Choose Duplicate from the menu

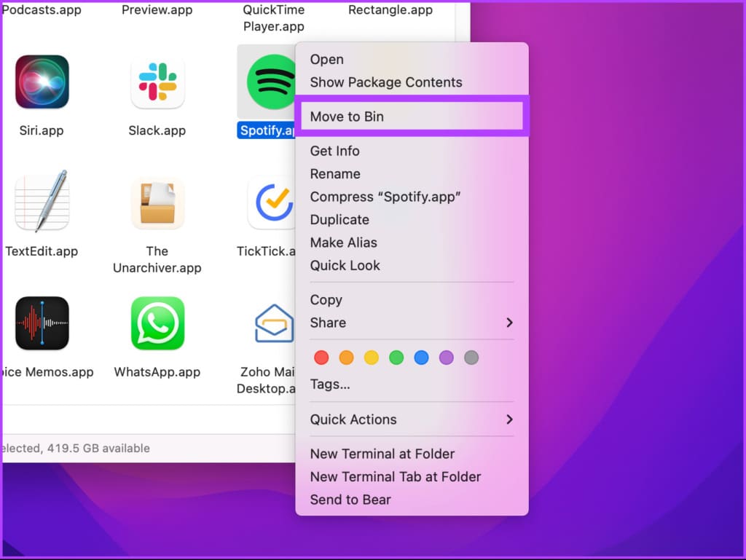coord(412,219)
